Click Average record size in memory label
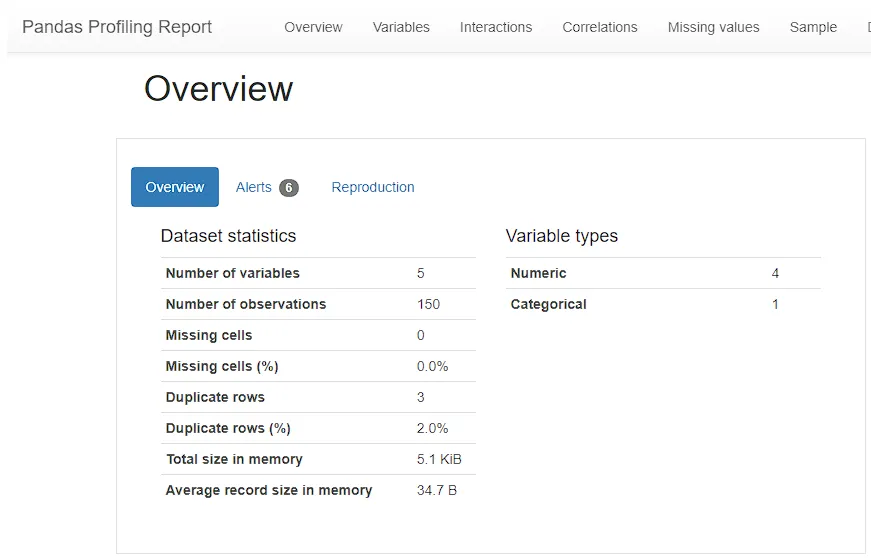The width and height of the screenshot is (871, 558). coord(269,491)
